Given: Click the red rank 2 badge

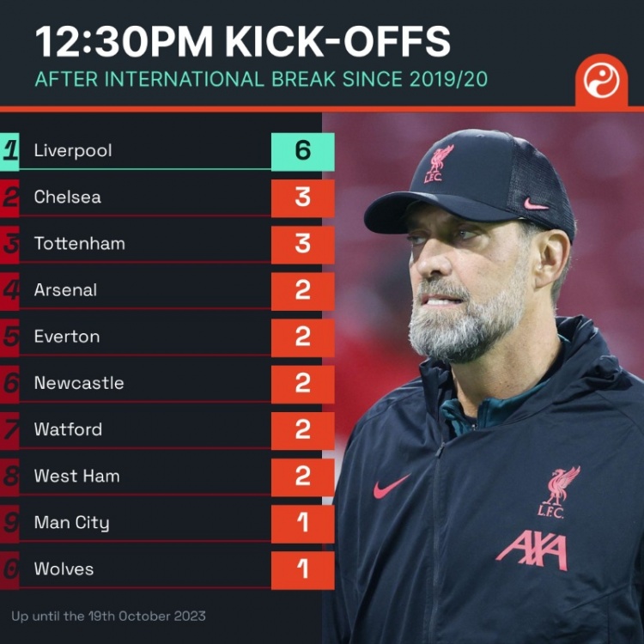Looking at the screenshot, I should 9,198.
